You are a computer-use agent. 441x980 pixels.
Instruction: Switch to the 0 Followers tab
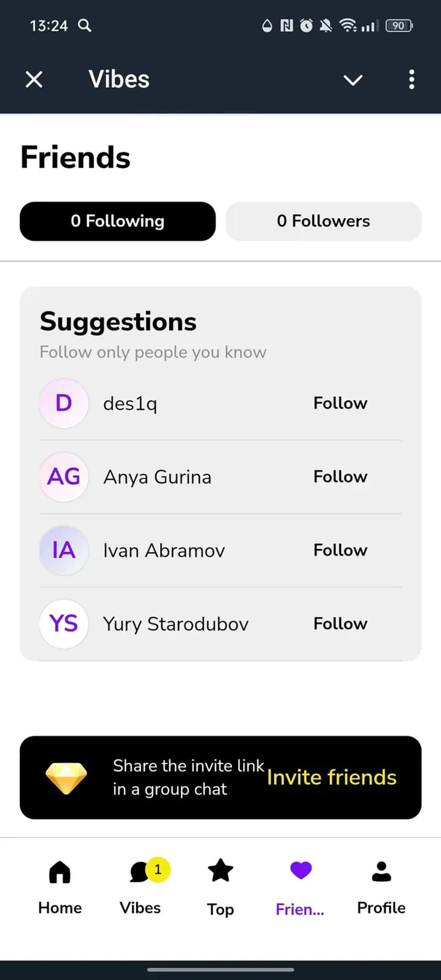point(323,221)
